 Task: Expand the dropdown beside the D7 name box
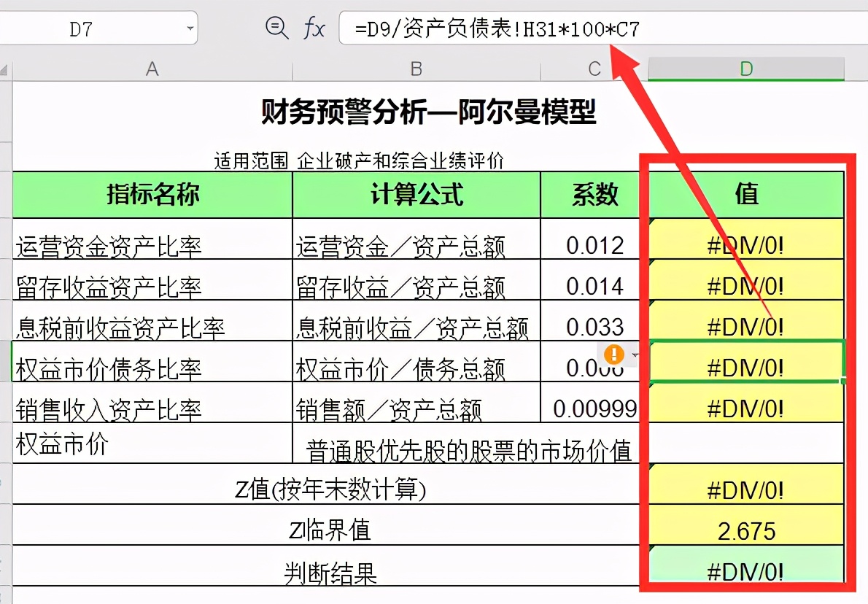coord(190,27)
